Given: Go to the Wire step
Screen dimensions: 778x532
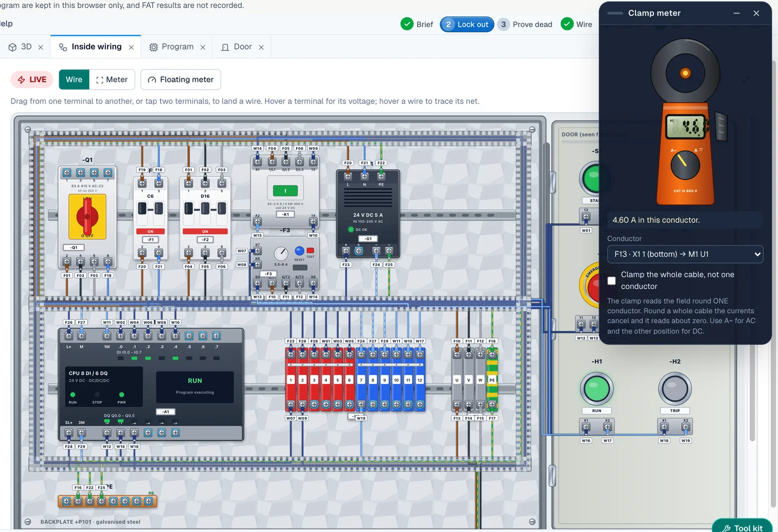Looking at the screenshot, I should tap(577, 24).
